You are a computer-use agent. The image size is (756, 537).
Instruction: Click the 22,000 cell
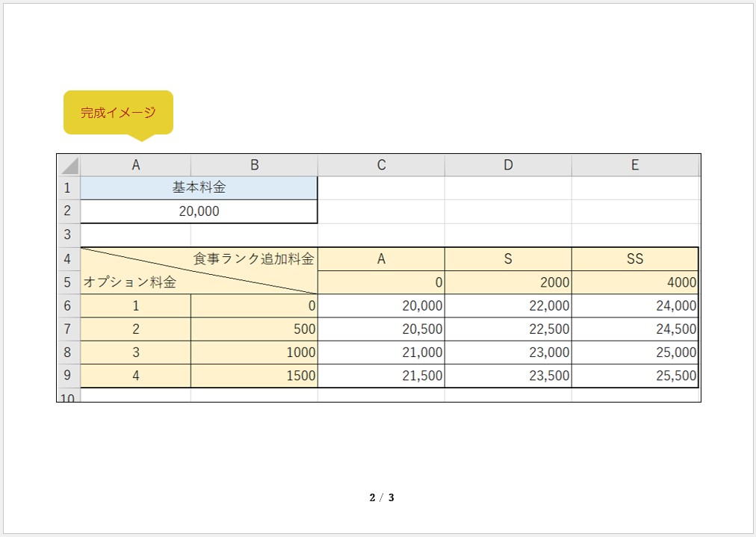508,305
